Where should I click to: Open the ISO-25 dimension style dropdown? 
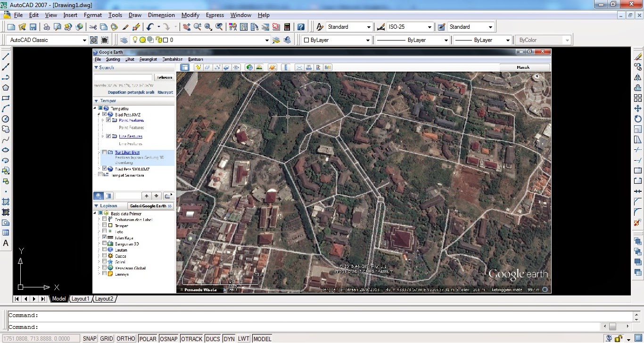click(410, 27)
